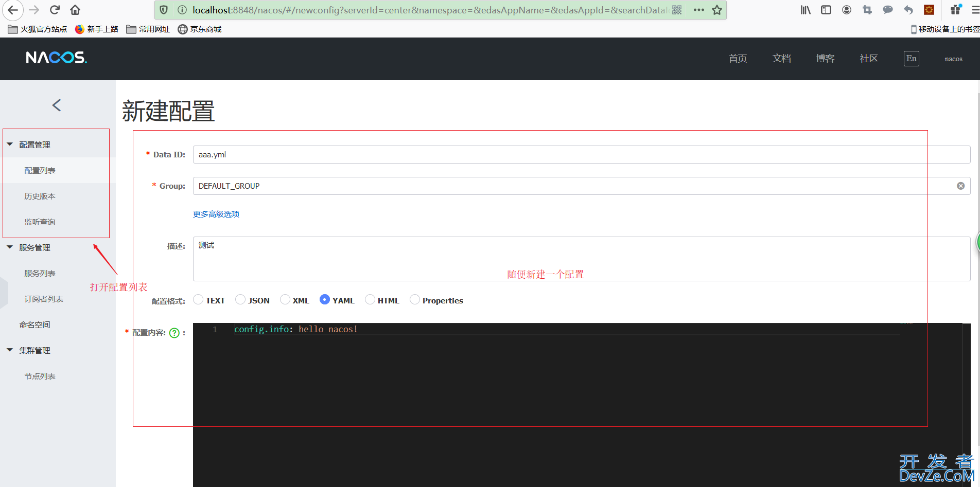Open 监听查询 in the sidebar

[x=40, y=222]
